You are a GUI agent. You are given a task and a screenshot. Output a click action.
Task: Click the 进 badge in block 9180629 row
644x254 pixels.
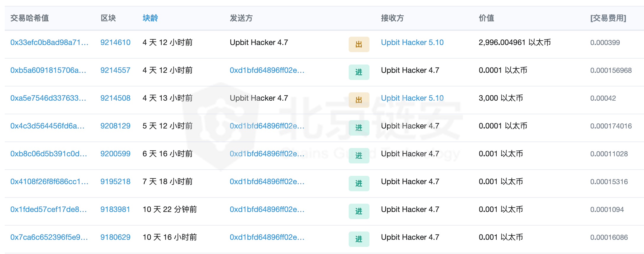coord(359,239)
